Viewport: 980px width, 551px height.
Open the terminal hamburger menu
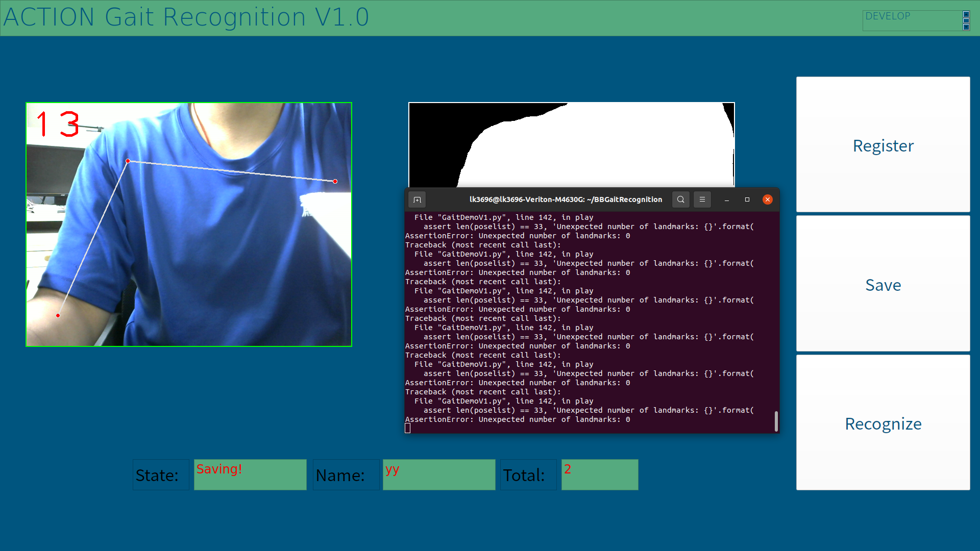pos(702,199)
